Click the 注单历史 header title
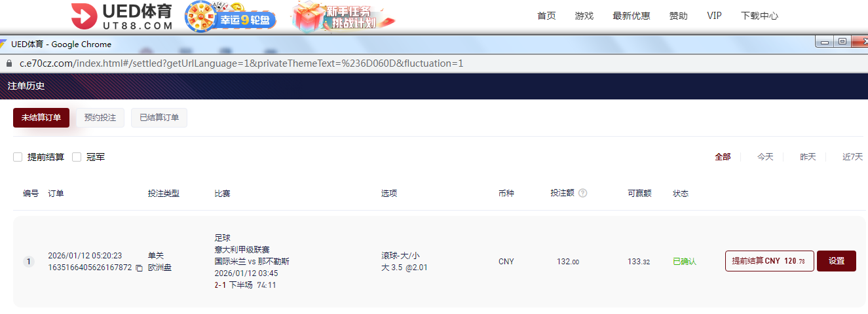Screen dimensions: 868x314 pos(26,86)
